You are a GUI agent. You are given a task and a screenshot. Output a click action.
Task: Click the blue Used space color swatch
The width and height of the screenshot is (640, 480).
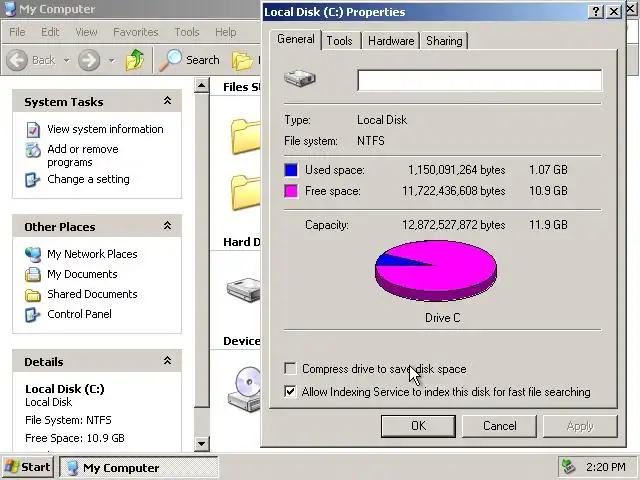291,170
